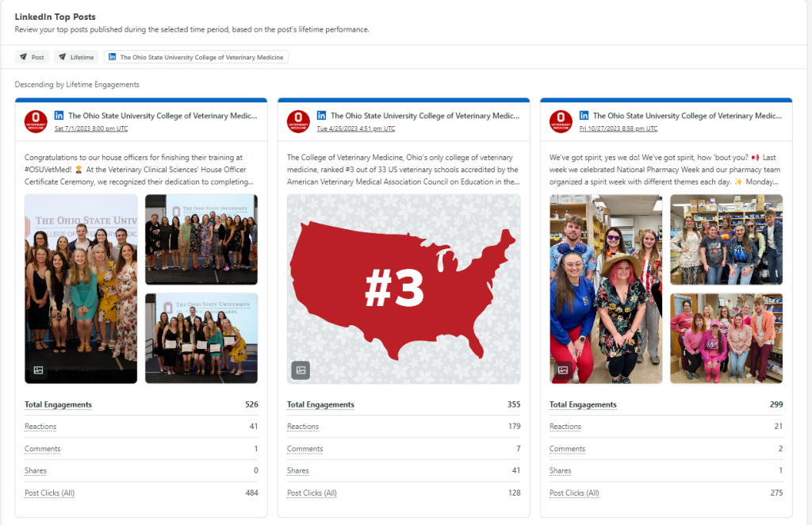The image size is (812, 525).
Task: Click image icon on the #3 map graphic
Action: 301,370
